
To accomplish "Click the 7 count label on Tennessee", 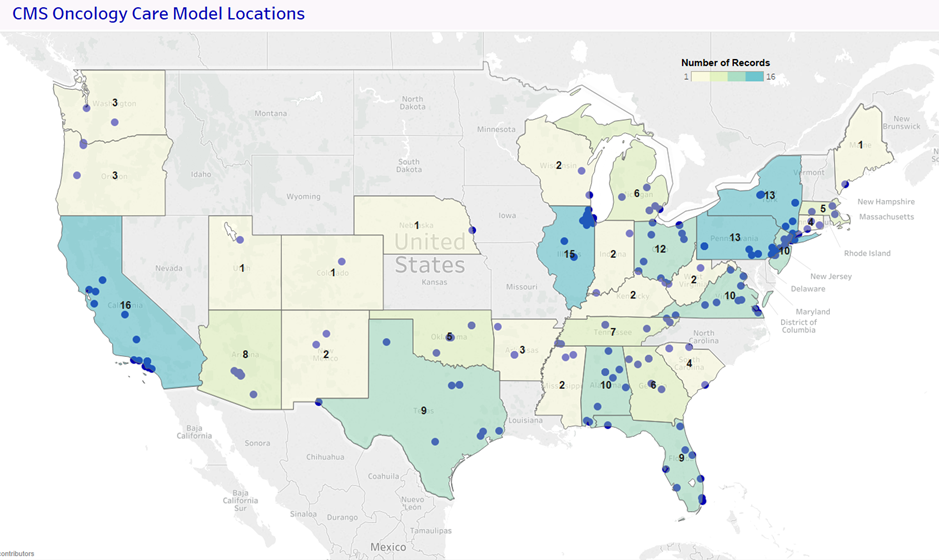I will click(613, 332).
